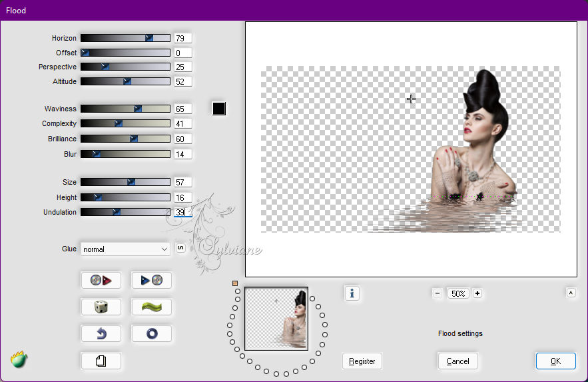Confirm with the OK button

point(556,361)
